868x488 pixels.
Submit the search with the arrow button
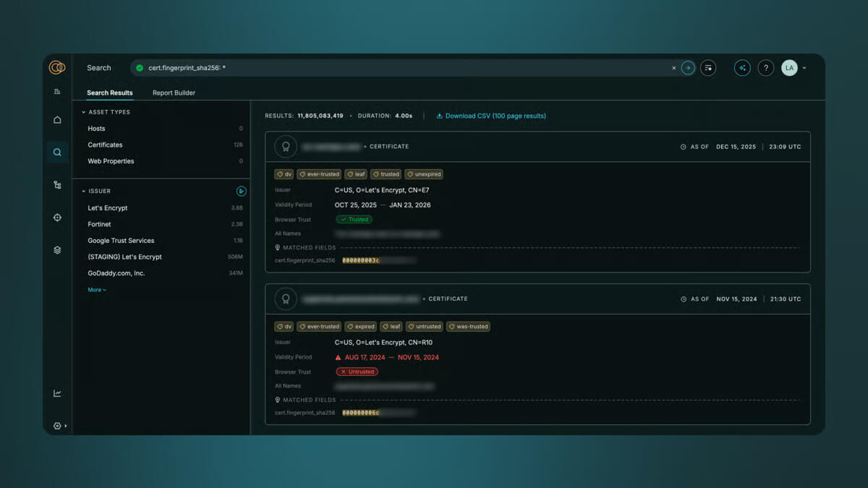[x=687, y=67]
